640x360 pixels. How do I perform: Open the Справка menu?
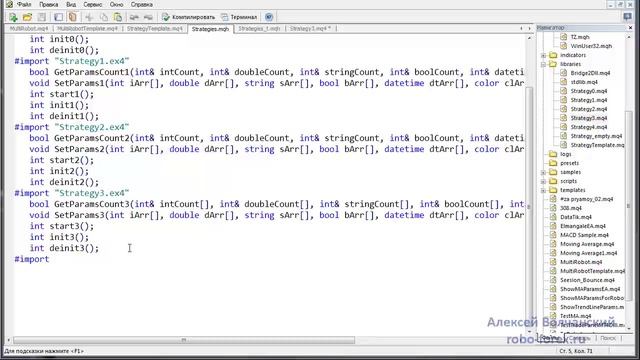[x=142, y=4]
